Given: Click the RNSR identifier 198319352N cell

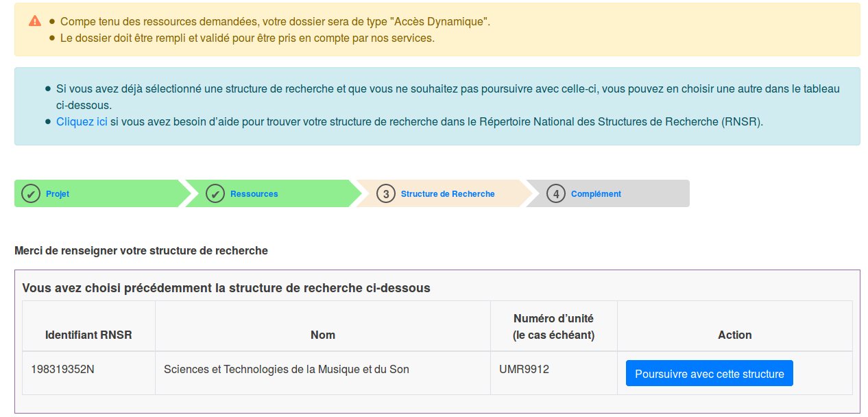Looking at the screenshot, I should pos(62,370).
